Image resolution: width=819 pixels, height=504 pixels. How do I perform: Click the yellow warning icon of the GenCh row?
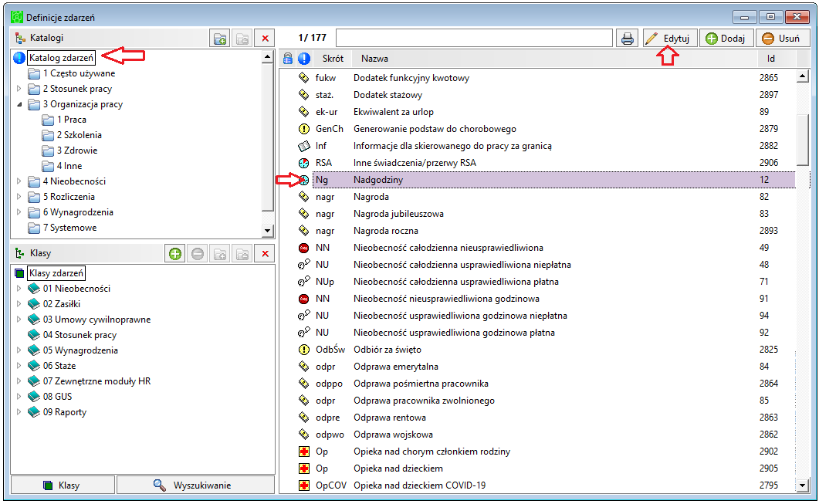(303, 129)
